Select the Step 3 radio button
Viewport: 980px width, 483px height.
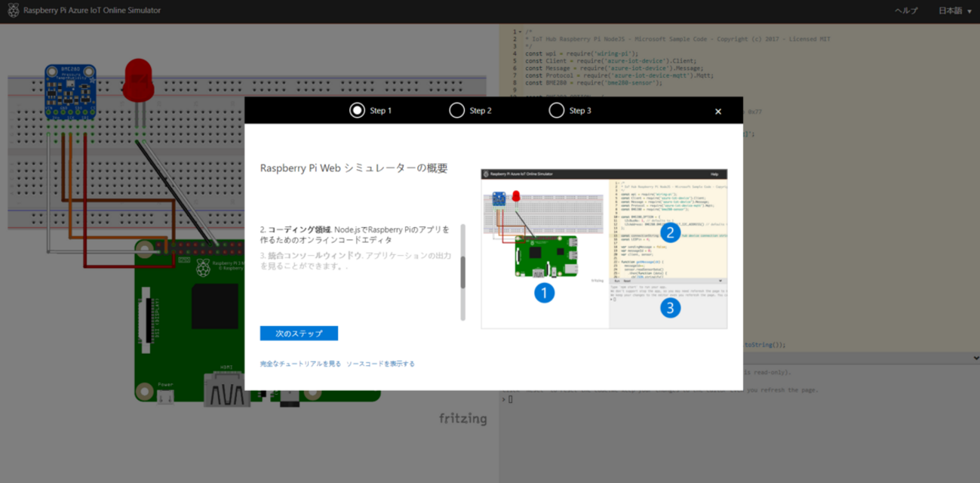point(556,110)
